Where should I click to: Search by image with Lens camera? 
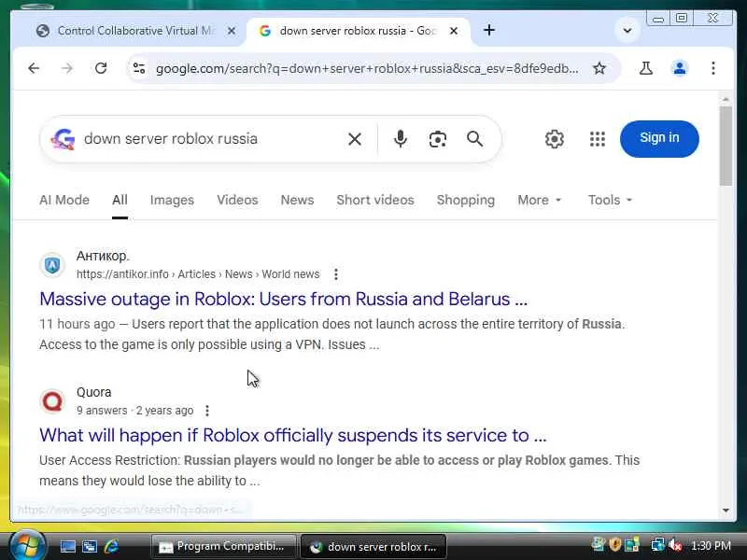pos(437,139)
